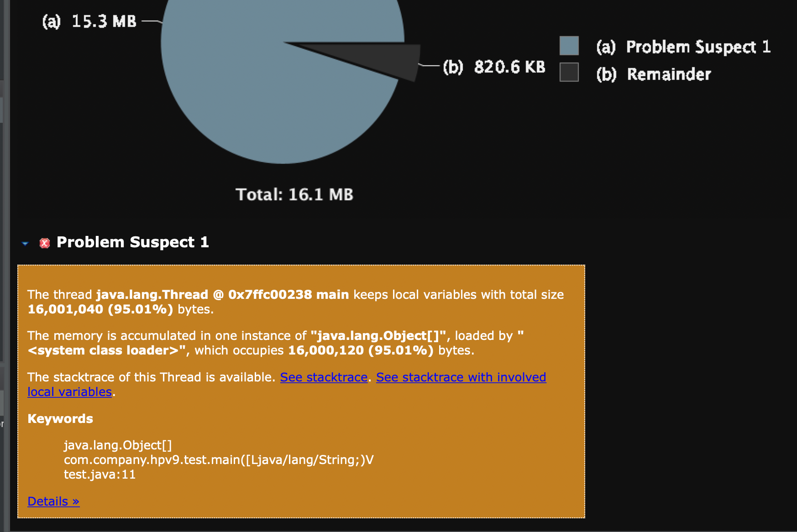Click the com.company.hpv9.test.main keyword line
This screenshot has height=532, width=797.
(219, 460)
